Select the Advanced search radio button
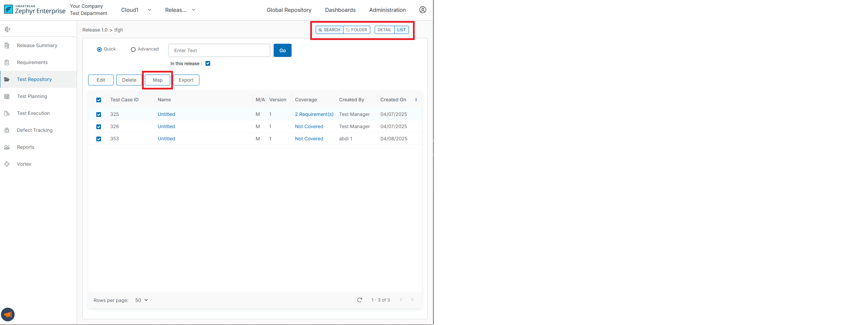 (133, 49)
